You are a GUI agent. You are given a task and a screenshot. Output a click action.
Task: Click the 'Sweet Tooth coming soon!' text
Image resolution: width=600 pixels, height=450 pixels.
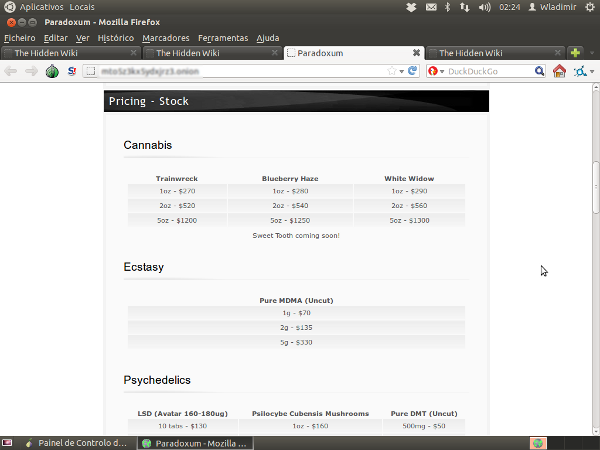click(296, 235)
